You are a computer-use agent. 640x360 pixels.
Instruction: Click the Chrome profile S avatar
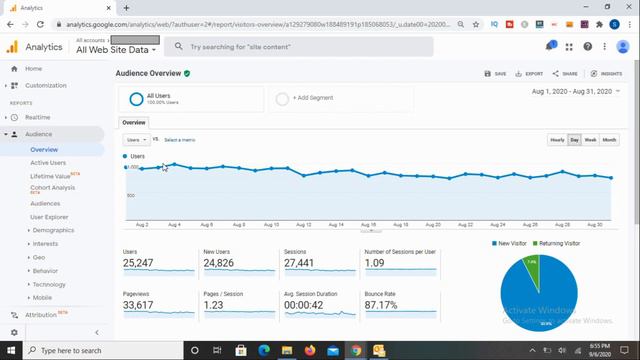(x=614, y=24)
